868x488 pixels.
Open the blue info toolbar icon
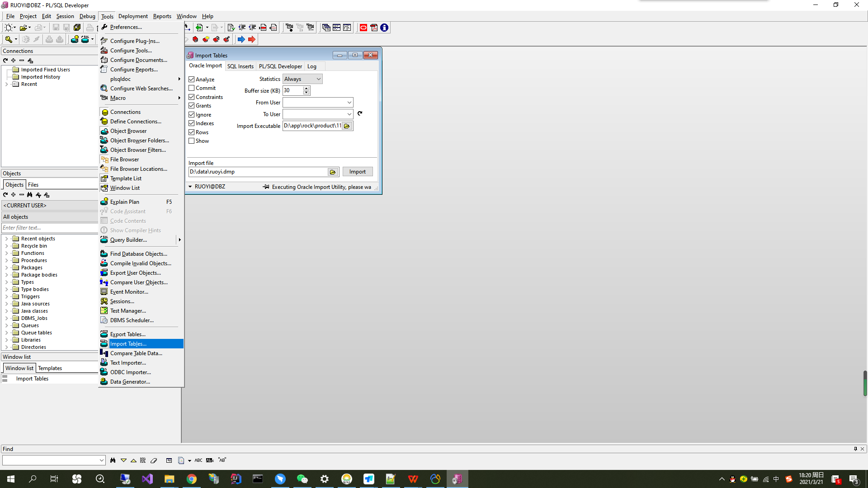coord(384,28)
